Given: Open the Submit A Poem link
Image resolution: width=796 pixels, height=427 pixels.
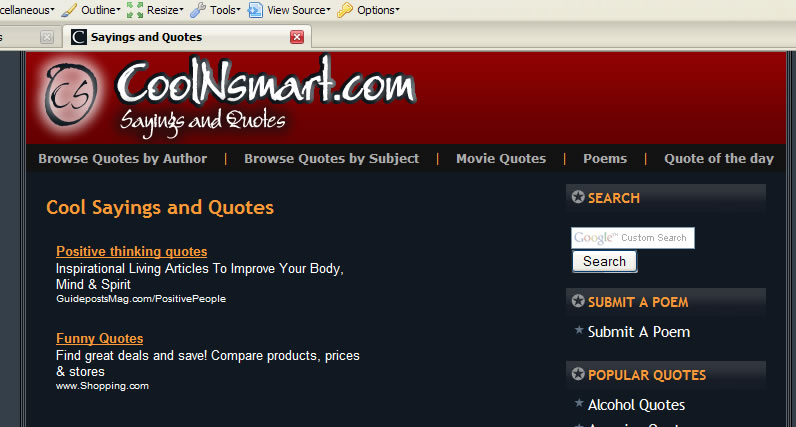Looking at the screenshot, I should [639, 332].
